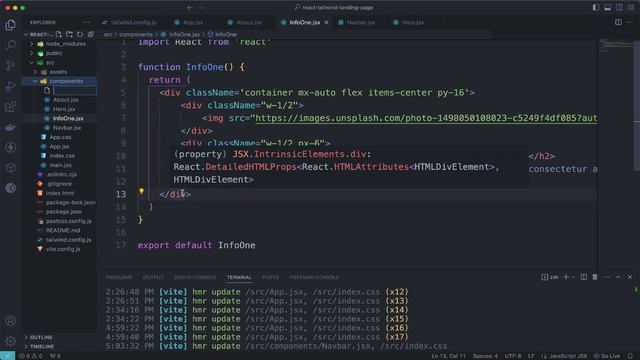This screenshot has width=640, height=360.
Task: Click the remote window indicator in status bar
Action: coord(7,356)
